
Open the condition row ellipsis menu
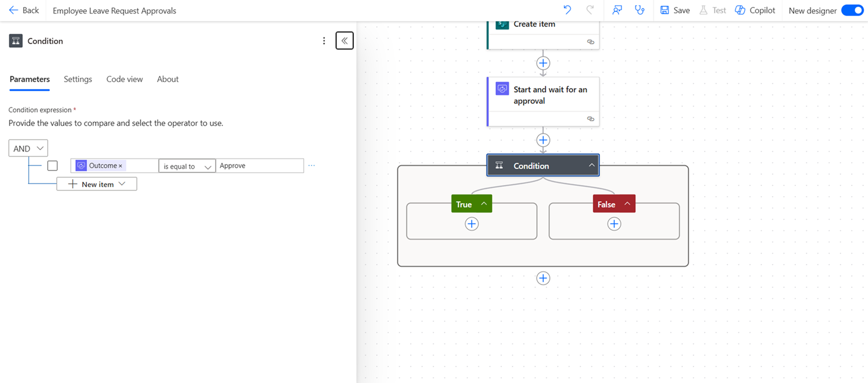click(x=312, y=166)
